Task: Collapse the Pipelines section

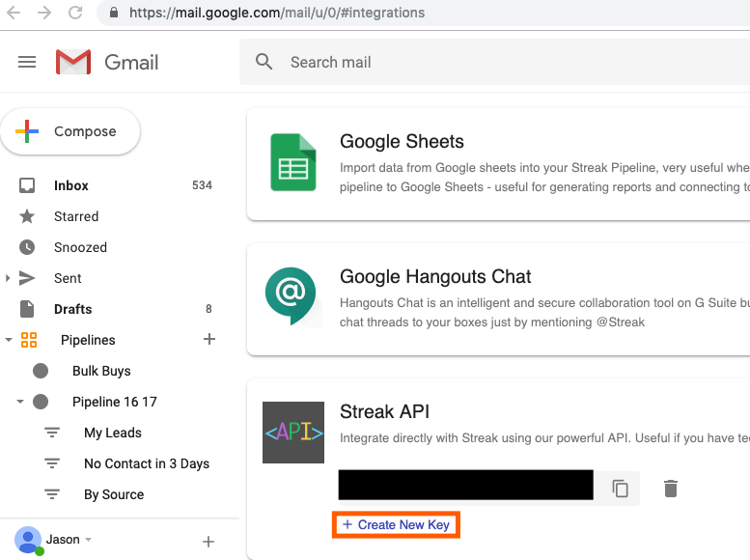Action: click(x=9, y=340)
